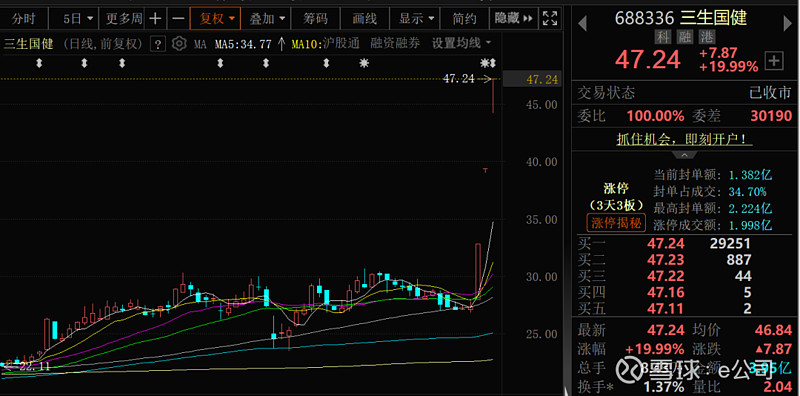Switch to 分时 intraday tab

coord(23,19)
